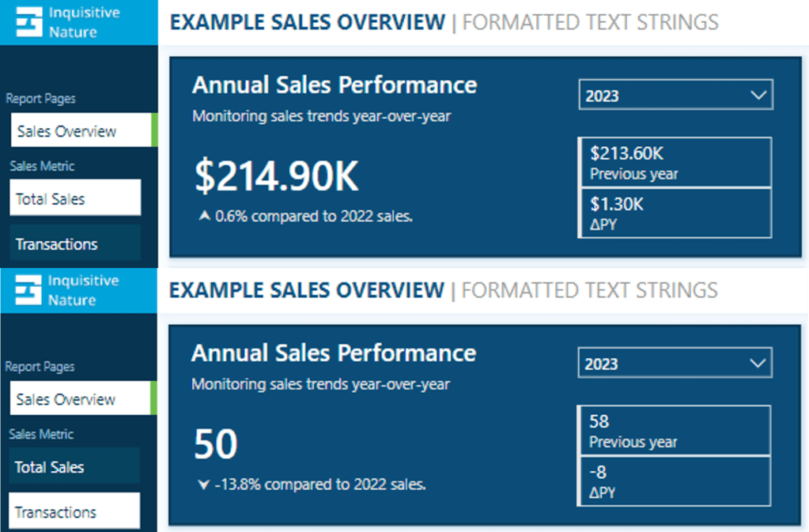Click the "0.6% compared to 2022 sales" text
Screen dimensions: 809x532
pyautogui.click(x=313, y=215)
